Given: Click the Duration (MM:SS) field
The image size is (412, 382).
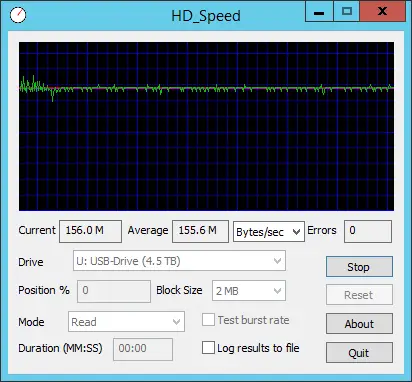Looking at the screenshot, I should [x=143, y=349].
